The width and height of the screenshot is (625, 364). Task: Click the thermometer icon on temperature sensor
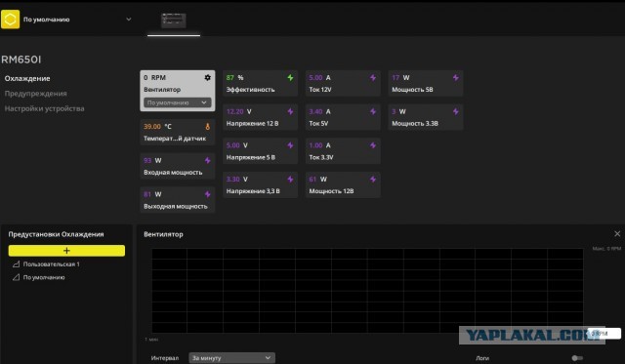point(207,127)
